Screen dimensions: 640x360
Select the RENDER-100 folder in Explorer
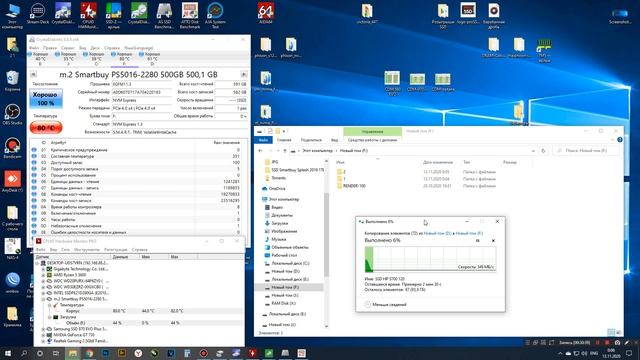(x=351, y=186)
